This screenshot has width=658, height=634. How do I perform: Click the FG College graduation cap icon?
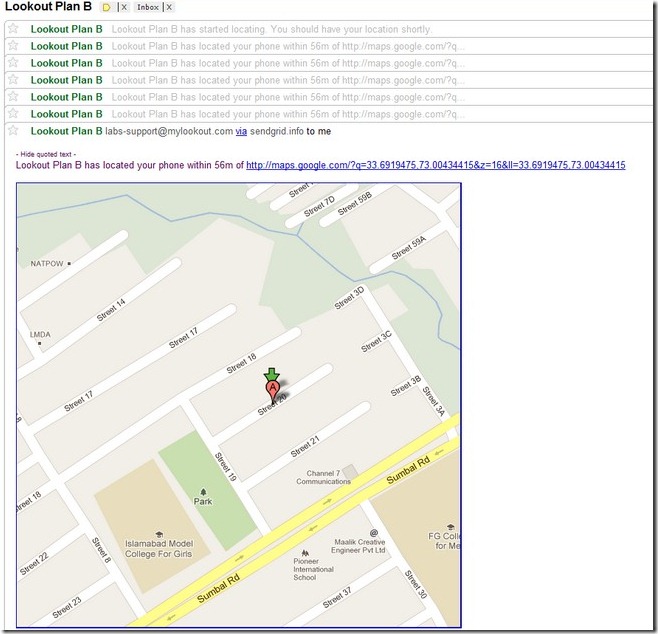450,527
